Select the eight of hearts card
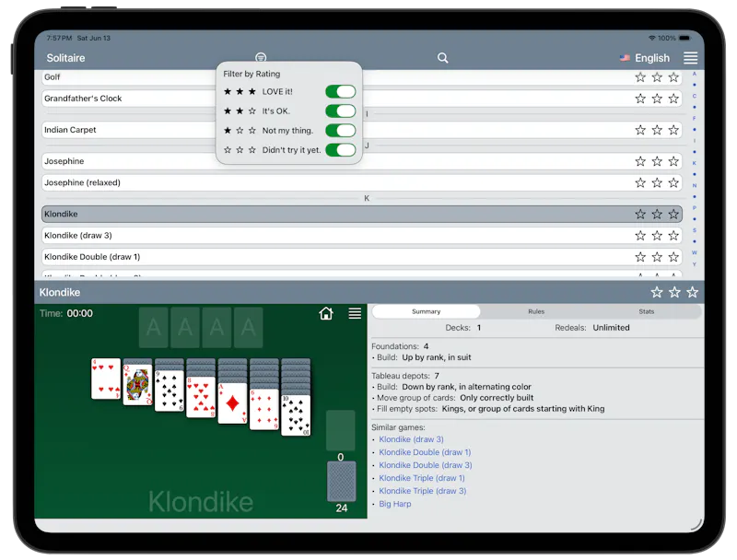The width and height of the screenshot is (737, 560). pos(201,397)
